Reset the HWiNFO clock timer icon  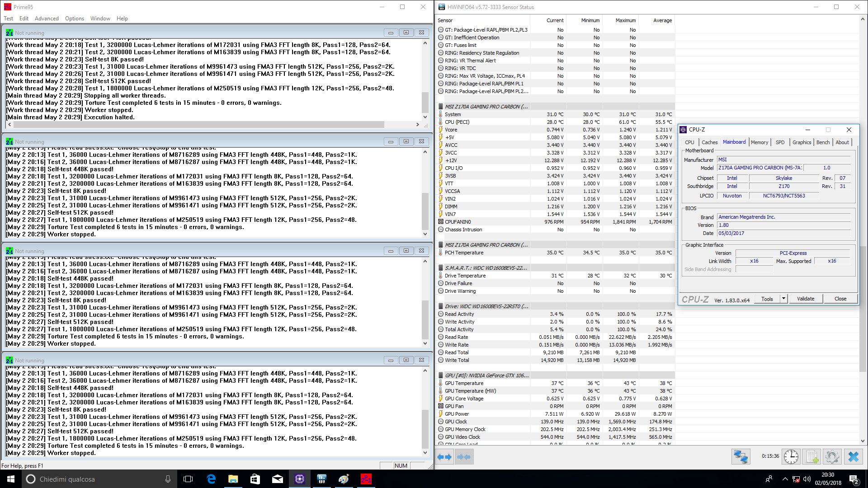(791, 457)
